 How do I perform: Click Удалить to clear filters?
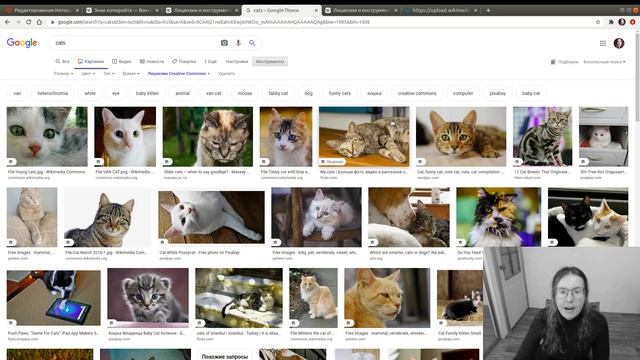226,73
